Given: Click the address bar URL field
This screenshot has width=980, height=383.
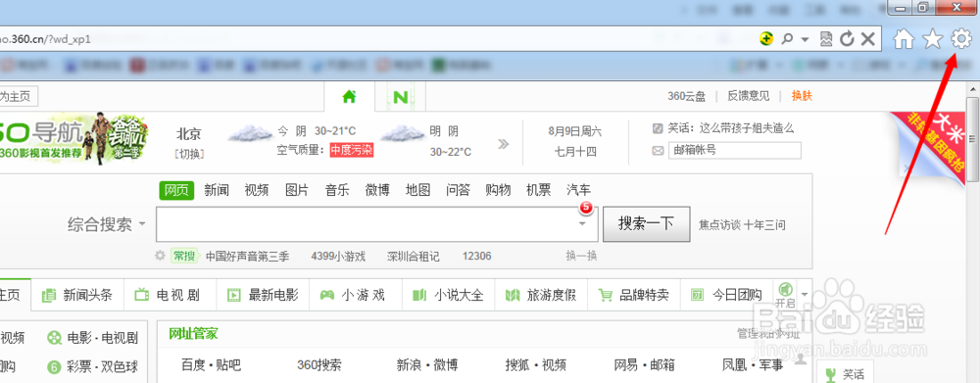Looking at the screenshot, I should (x=375, y=39).
